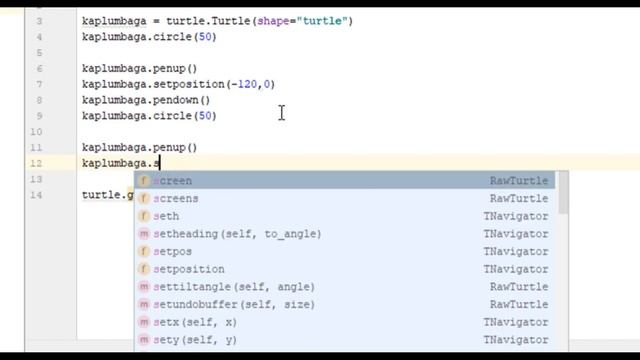Click the function icon next to 'setposition'

tap(144, 269)
